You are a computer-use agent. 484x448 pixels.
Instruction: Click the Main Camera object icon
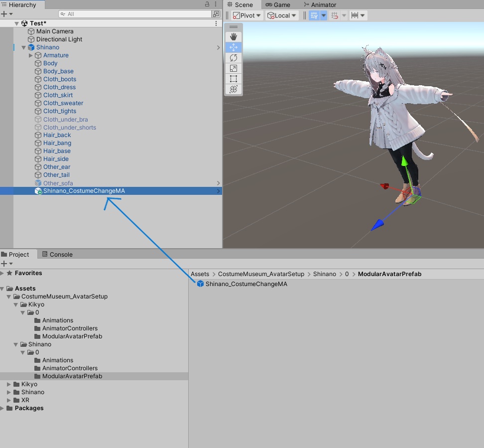click(x=31, y=31)
